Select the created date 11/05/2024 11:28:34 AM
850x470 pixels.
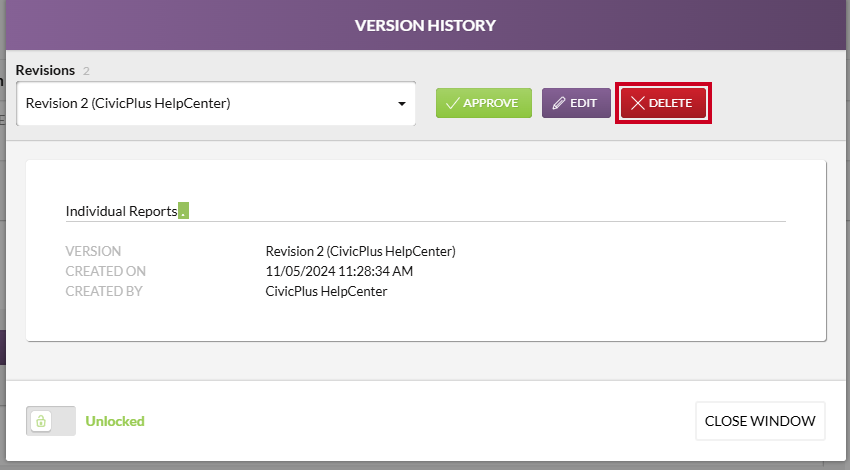point(339,271)
